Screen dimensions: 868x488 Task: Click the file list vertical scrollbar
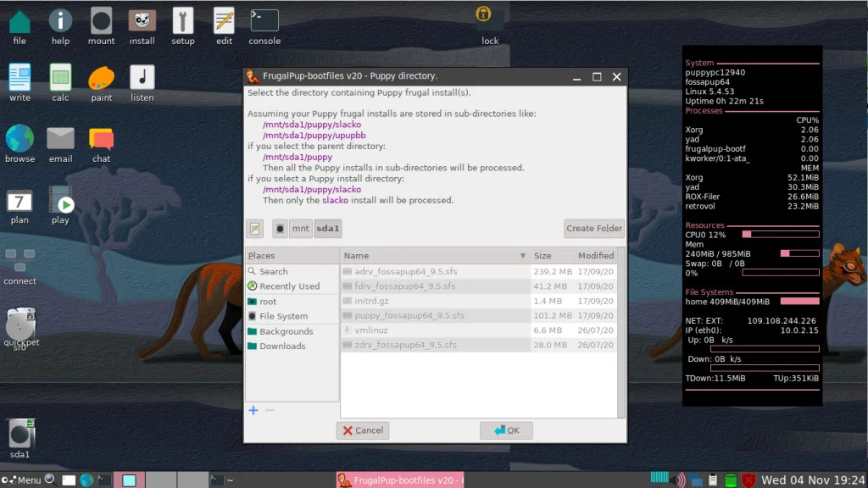[x=621, y=332]
